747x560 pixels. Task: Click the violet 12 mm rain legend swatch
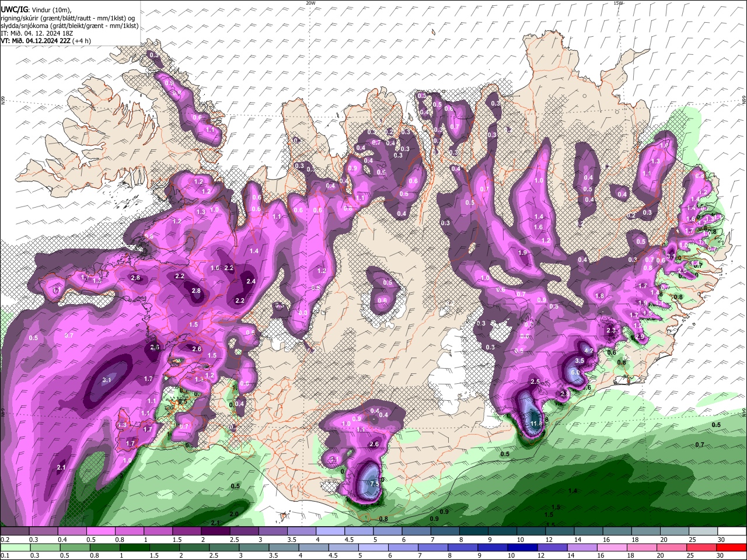(x=552, y=548)
